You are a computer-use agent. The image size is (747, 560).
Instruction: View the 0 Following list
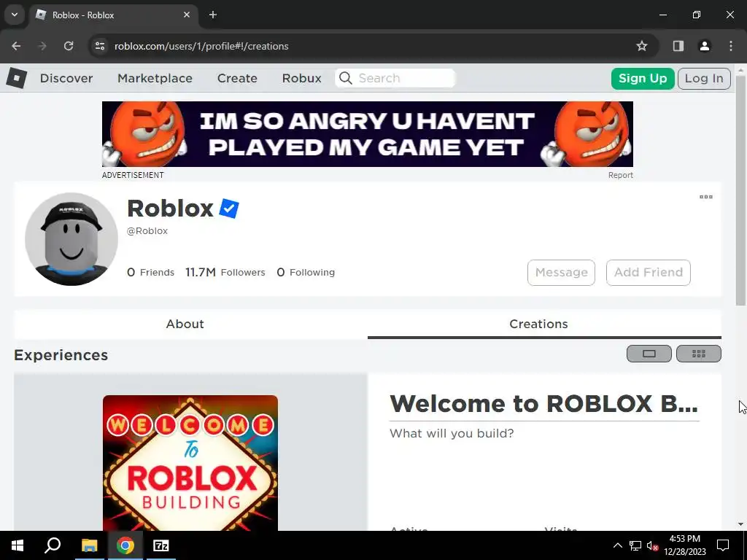pyautogui.click(x=306, y=273)
